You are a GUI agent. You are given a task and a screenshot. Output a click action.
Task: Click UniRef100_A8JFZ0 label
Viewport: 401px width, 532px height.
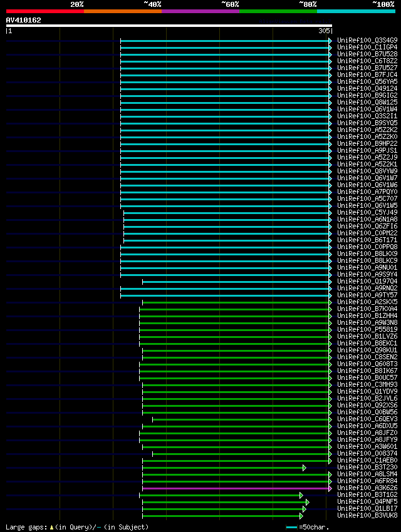pos(367,433)
